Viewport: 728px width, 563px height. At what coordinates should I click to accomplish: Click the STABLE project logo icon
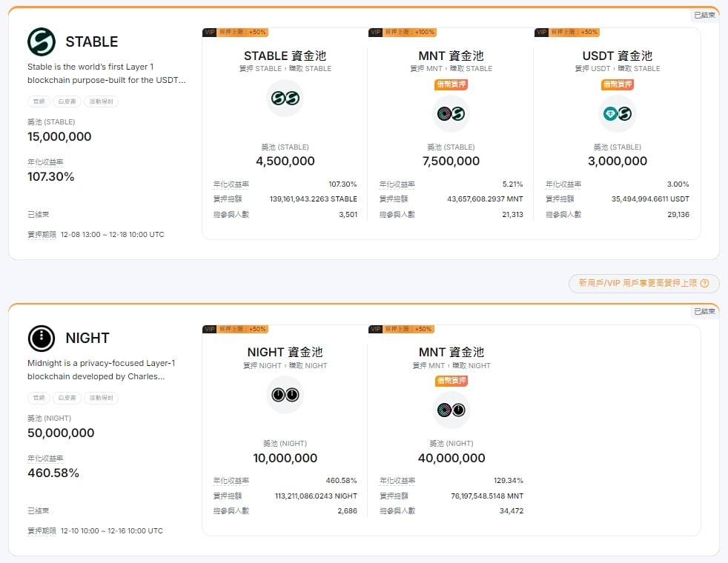pyautogui.click(x=41, y=42)
